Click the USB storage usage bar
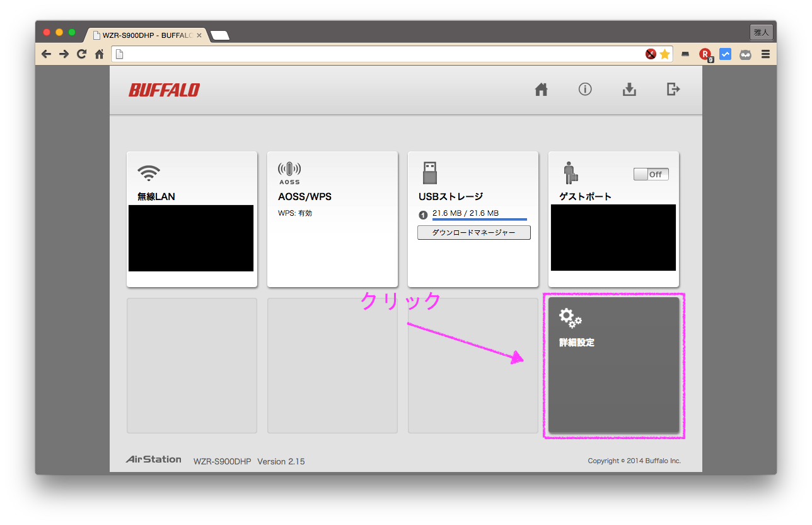Screen dimensions: 812x525 pos(480,220)
